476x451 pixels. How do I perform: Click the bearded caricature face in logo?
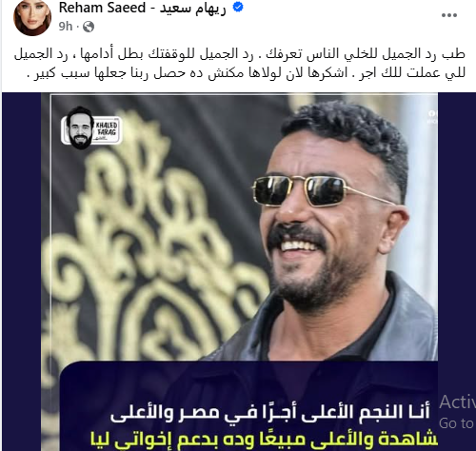coord(80,128)
